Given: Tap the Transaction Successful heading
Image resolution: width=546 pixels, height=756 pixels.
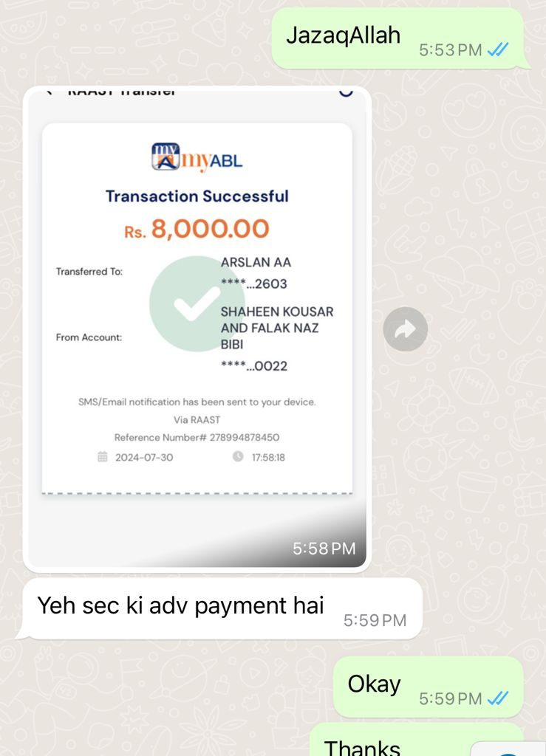Looking at the screenshot, I should pos(197,196).
